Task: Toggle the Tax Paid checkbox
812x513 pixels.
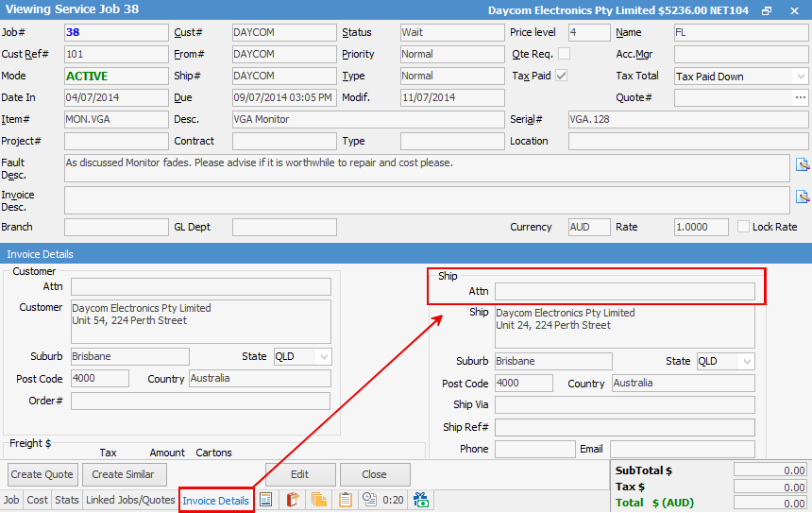Action: [x=562, y=76]
